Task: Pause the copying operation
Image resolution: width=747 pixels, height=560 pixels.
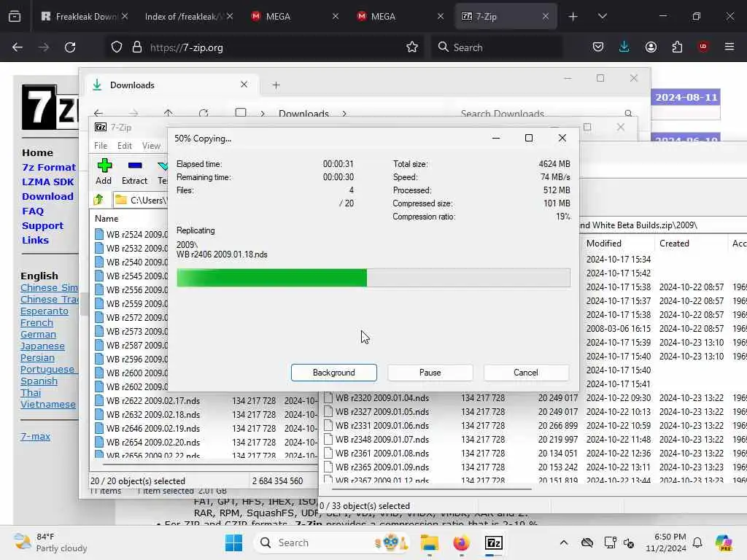Action: coord(430,373)
